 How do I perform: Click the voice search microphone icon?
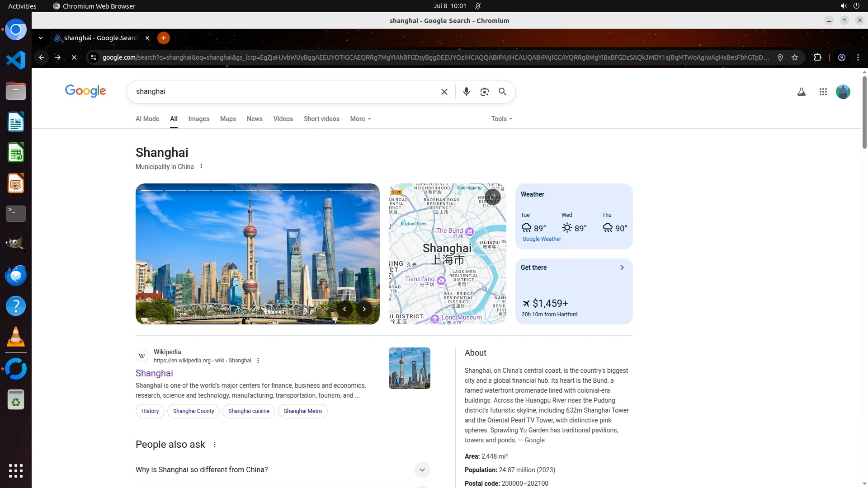click(x=466, y=92)
